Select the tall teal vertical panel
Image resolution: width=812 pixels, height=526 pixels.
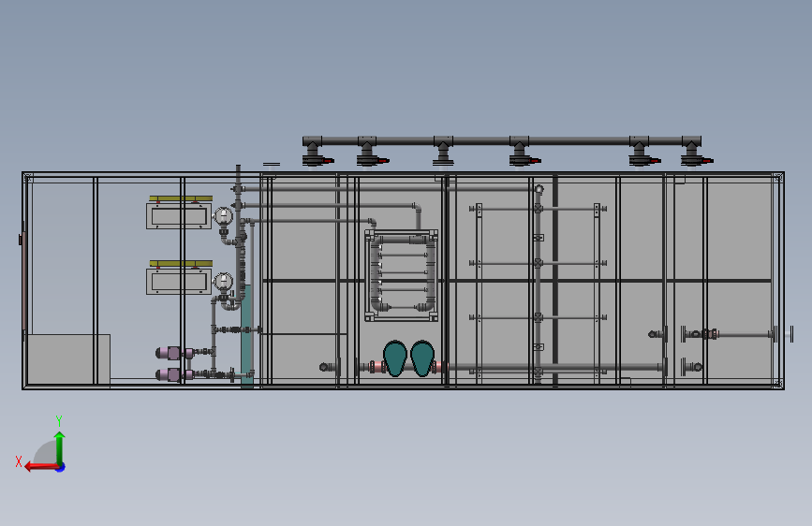(x=247, y=335)
